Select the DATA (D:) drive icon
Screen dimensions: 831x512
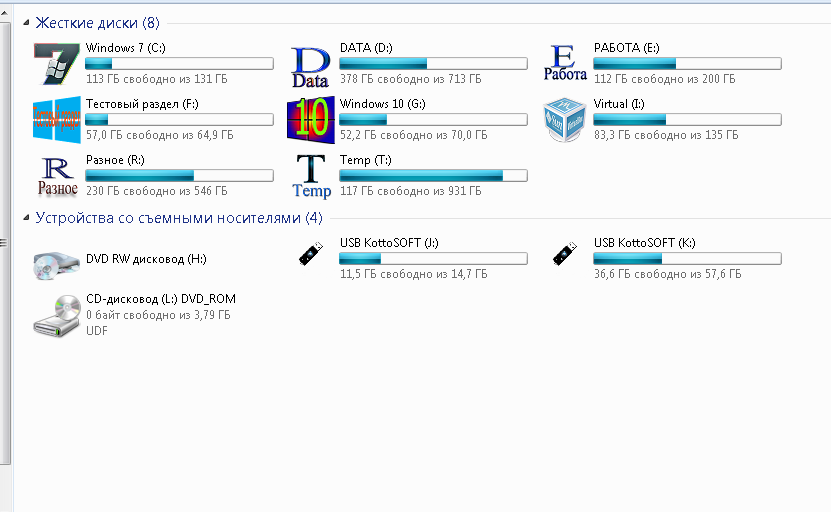pyautogui.click(x=310, y=67)
